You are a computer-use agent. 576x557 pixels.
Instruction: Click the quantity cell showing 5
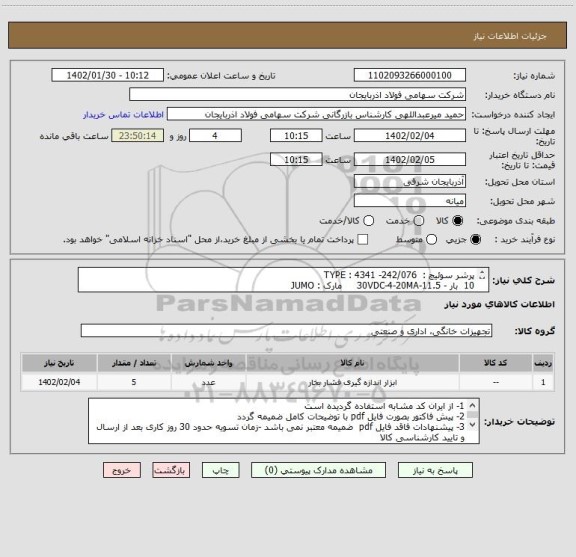click(134, 382)
